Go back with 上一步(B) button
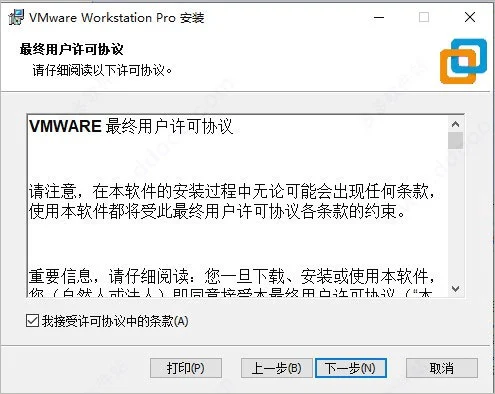The image size is (495, 394). [x=276, y=368]
